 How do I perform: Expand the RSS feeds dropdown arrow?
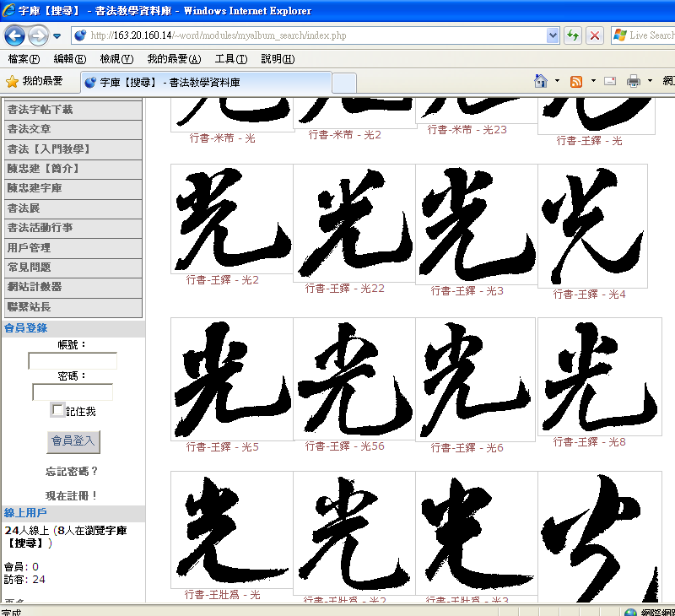pos(594,81)
